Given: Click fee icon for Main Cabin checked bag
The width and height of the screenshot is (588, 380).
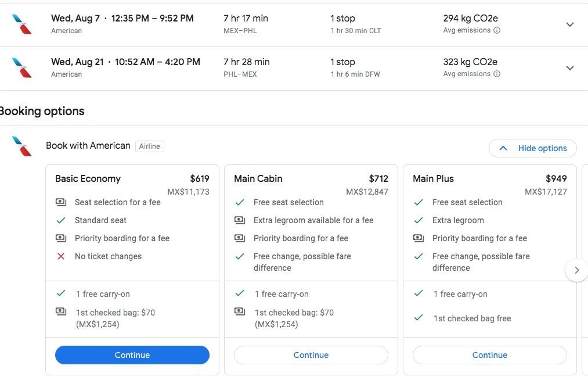Looking at the screenshot, I should [240, 312].
